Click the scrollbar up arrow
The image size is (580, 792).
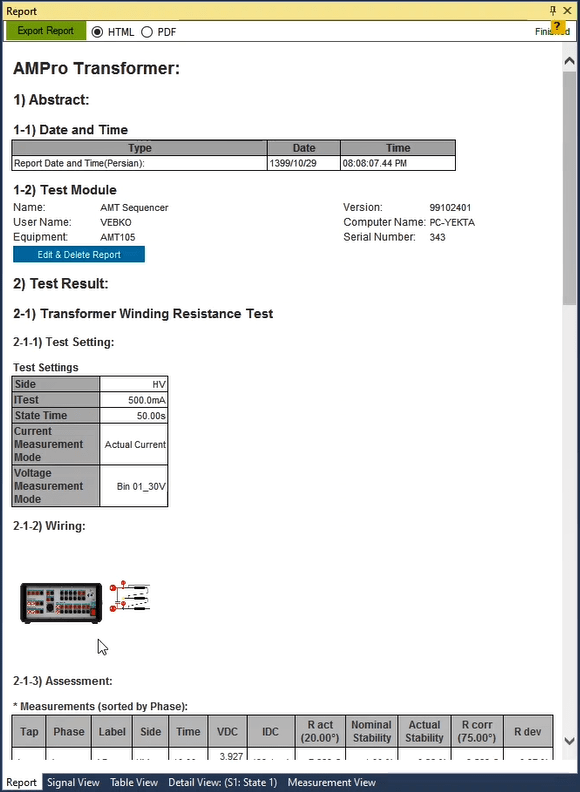pyautogui.click(x=569, y=61)
